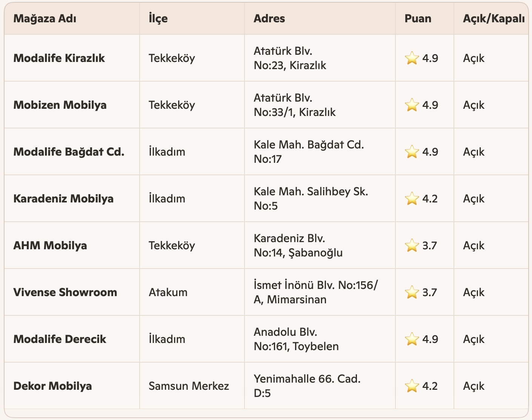532x420 pixels.
Task: Click the Puan column header
Action: 418,19
